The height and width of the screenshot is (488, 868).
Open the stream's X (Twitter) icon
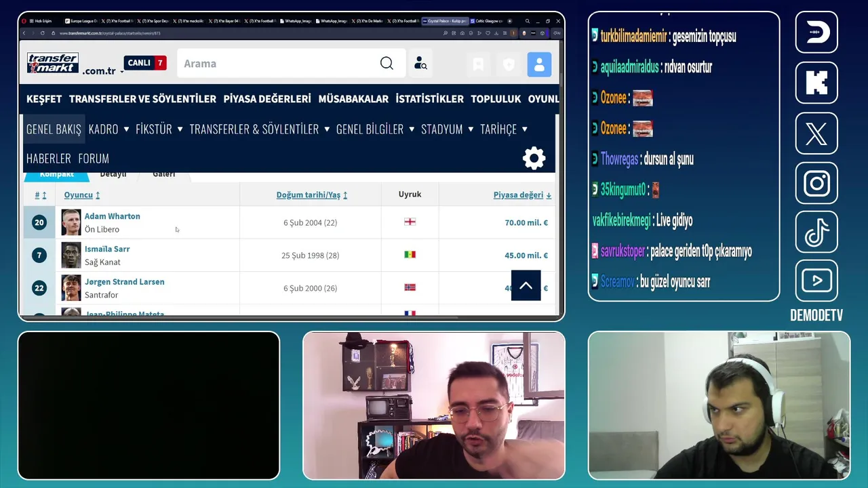[x=816, y=134]
